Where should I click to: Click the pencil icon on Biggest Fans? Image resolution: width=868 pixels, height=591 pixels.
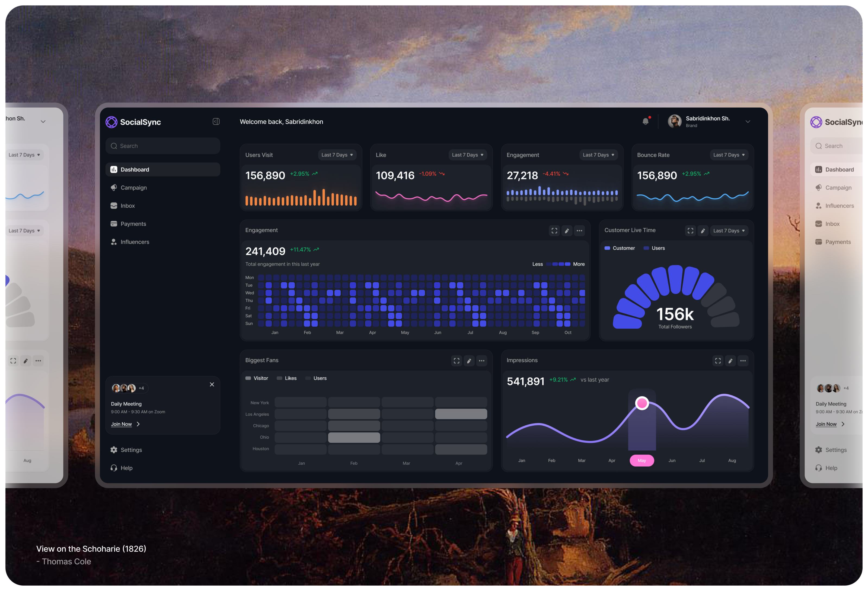click(469, 361)
